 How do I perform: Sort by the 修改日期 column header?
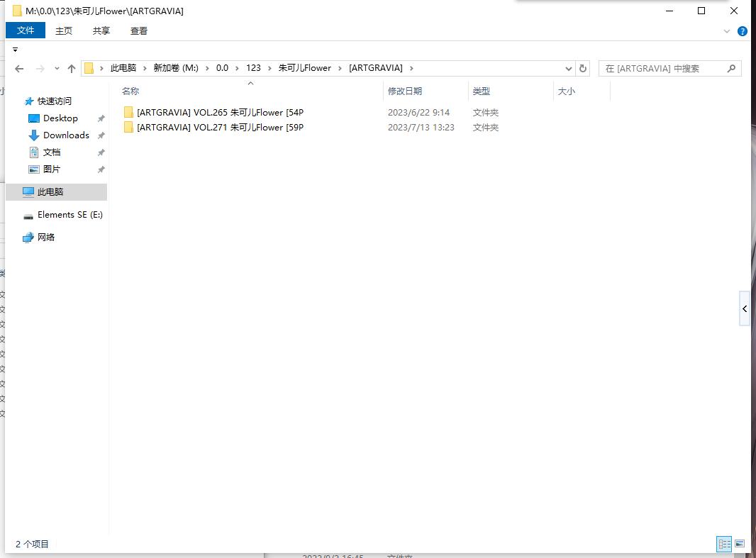click(405, 91)
